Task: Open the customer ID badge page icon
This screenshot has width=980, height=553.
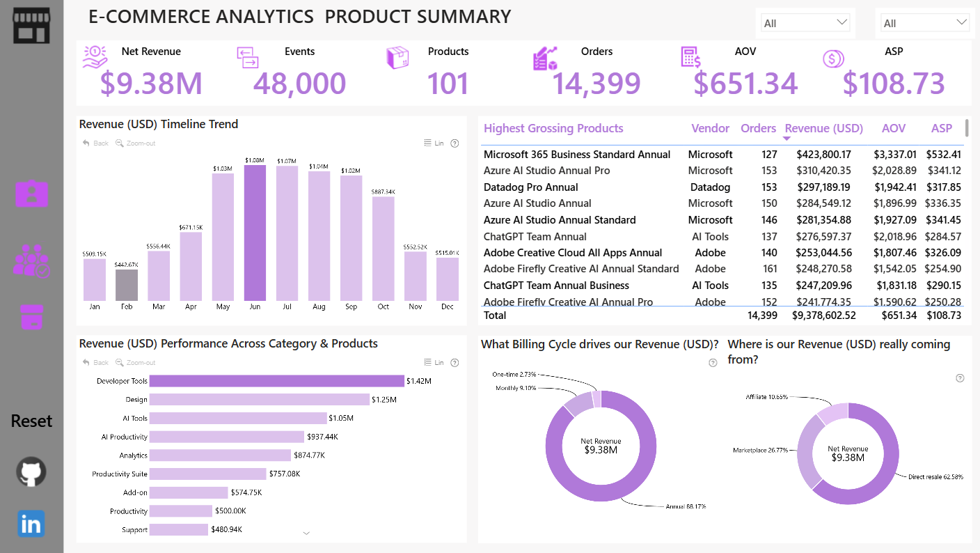Action: pos(32,194)
